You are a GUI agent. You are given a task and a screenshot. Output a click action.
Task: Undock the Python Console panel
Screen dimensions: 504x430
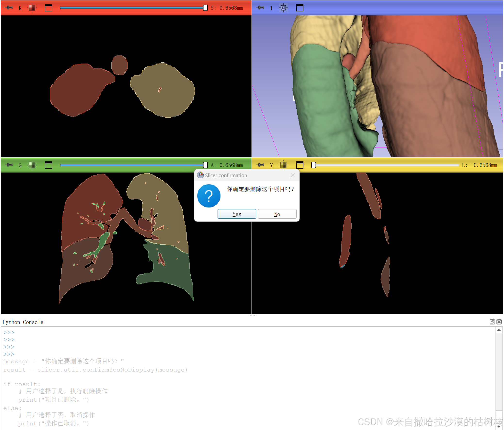pyautogui.click(x=492, y=322)
